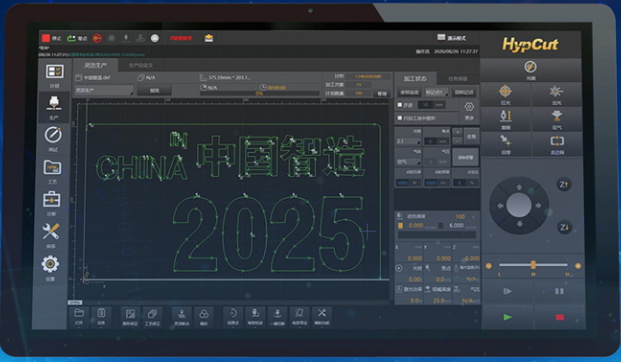
Task: Click the up arrow on the jog pad
Action: tap(519, 187)
